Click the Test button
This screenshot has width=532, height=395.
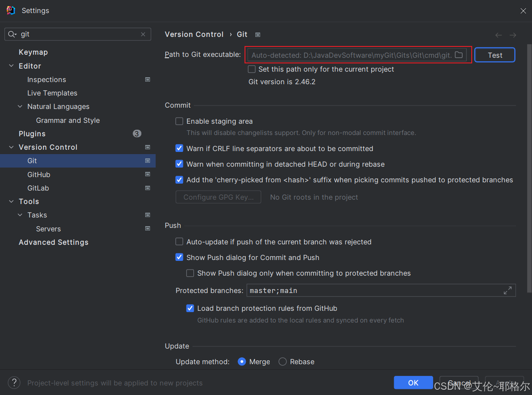pyautogui.click(x=495, y=55)
